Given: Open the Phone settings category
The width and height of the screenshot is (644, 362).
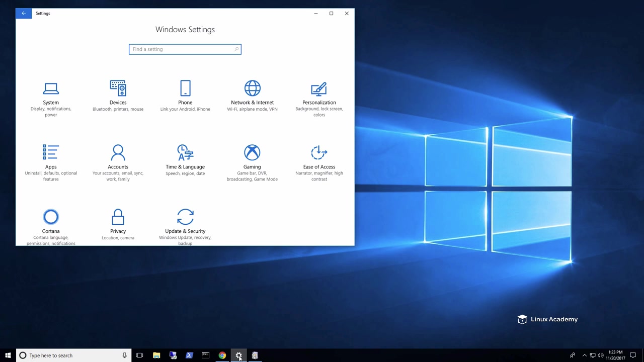Looking at the screenshot, I should 185,96.
